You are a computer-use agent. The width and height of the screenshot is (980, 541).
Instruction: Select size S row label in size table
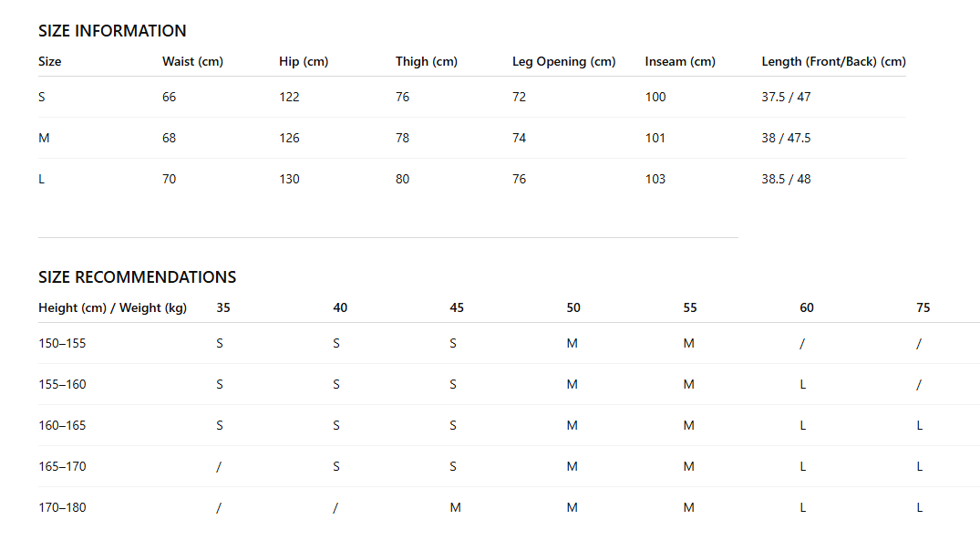pos(42,97)
